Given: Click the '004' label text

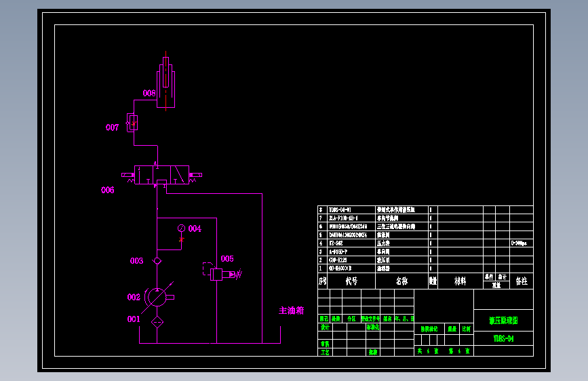Looking at the screenshot, I should 195,228.
